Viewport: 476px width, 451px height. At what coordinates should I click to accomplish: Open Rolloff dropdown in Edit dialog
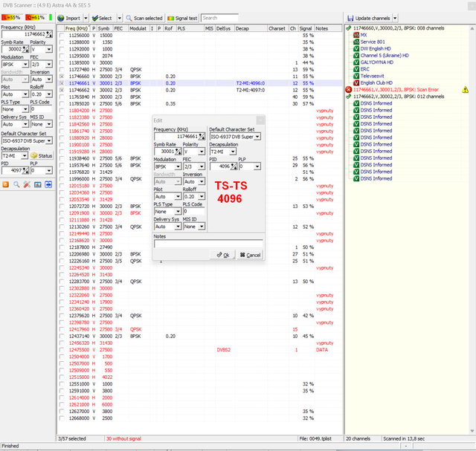pyautogui.click(x=202, y=197)
